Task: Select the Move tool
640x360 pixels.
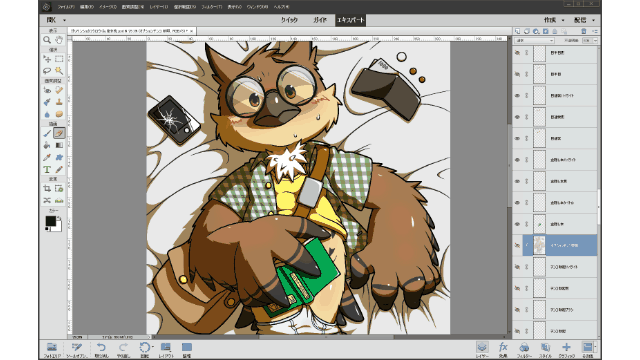Action: pos(47,59)
